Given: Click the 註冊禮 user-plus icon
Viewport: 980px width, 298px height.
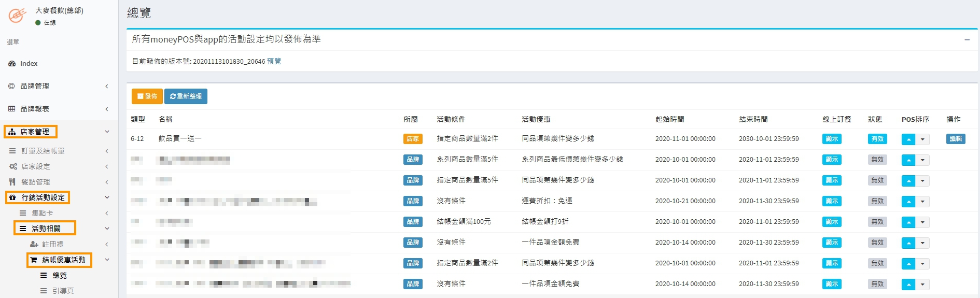Looking at the screenshot, I should [34, 244].
